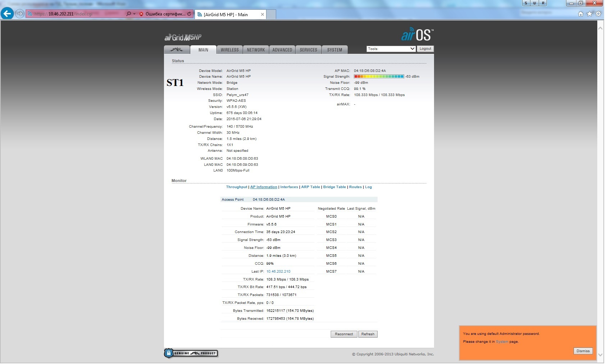Viewport: 607px width, 364px height.
Task: Click the Signal Strength color bar
Action: (x=379, y=77)
